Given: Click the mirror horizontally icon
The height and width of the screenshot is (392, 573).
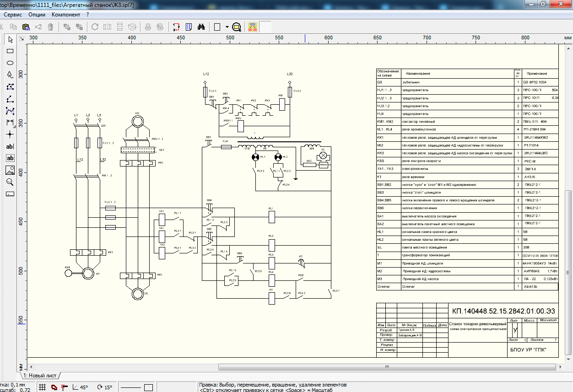Looking at the screenshot, I should point(108,27).
